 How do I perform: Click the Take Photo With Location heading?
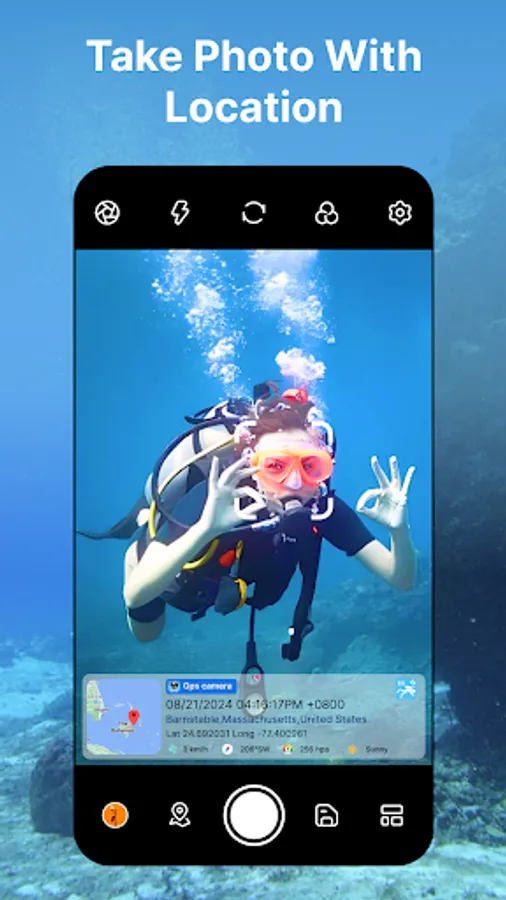[x=254, y=82]
